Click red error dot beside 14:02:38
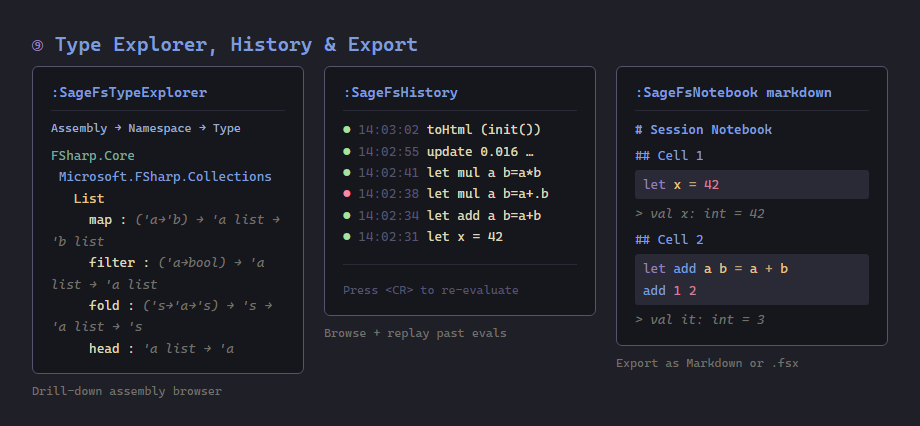 pos(347,194)
